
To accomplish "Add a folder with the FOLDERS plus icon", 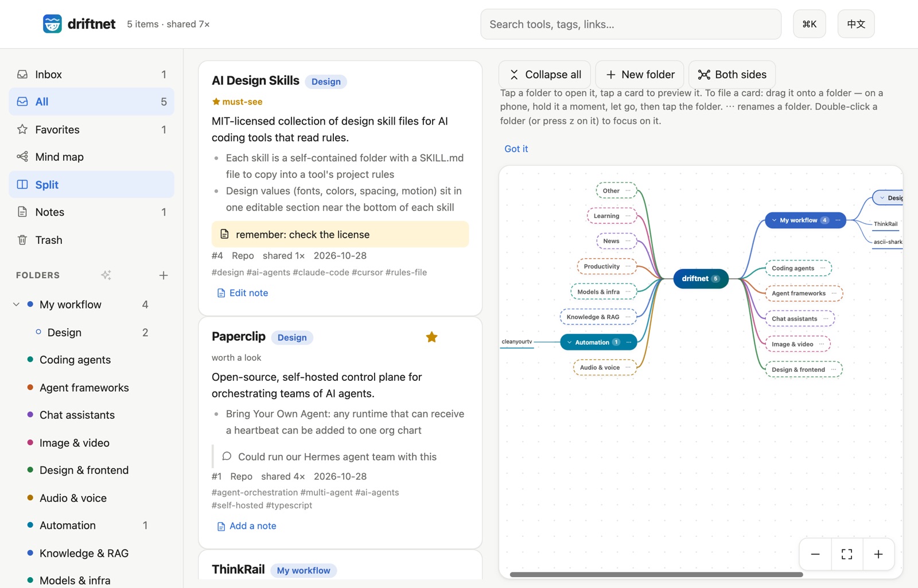I will [x=164, y=275].
